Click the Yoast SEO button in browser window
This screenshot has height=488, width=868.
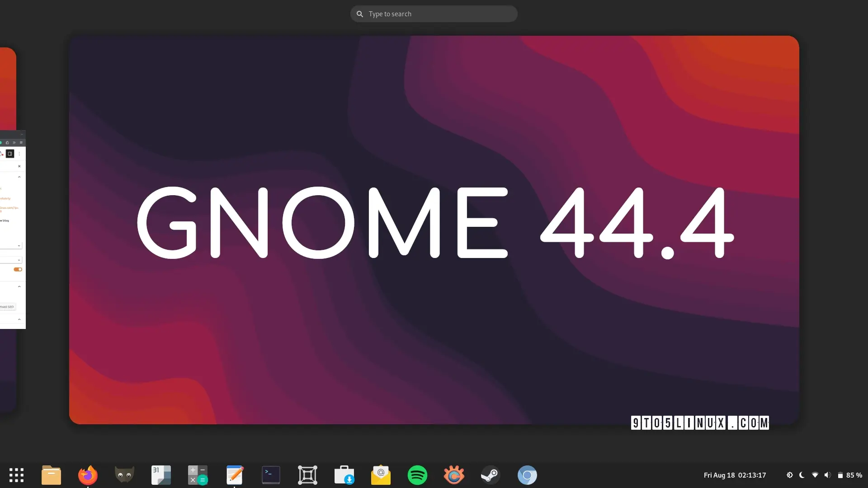click(x=7, y=307)
